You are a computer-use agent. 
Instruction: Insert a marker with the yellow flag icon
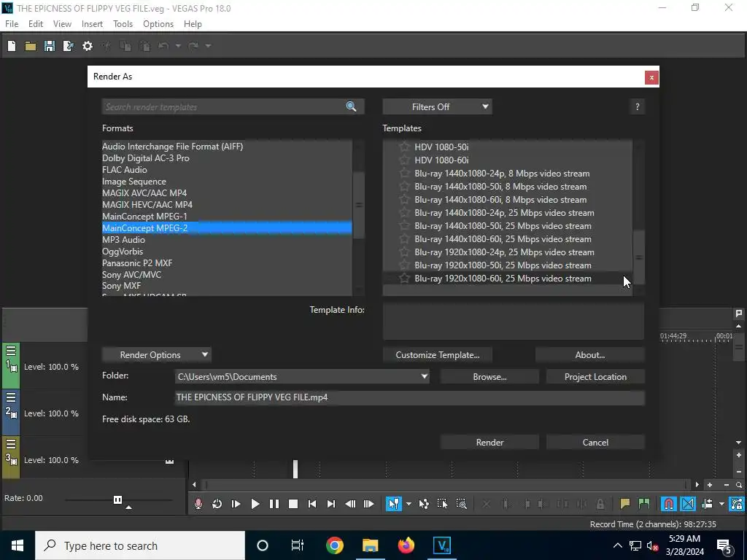tap(625, 504)
